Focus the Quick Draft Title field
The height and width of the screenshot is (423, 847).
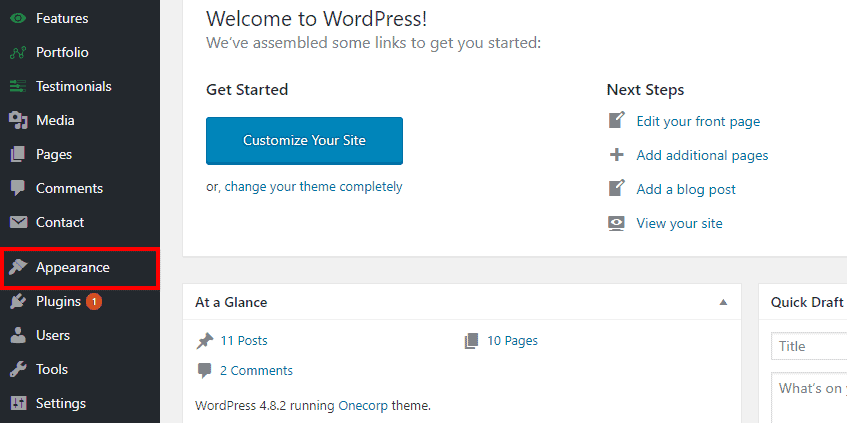tap(808, 346)
